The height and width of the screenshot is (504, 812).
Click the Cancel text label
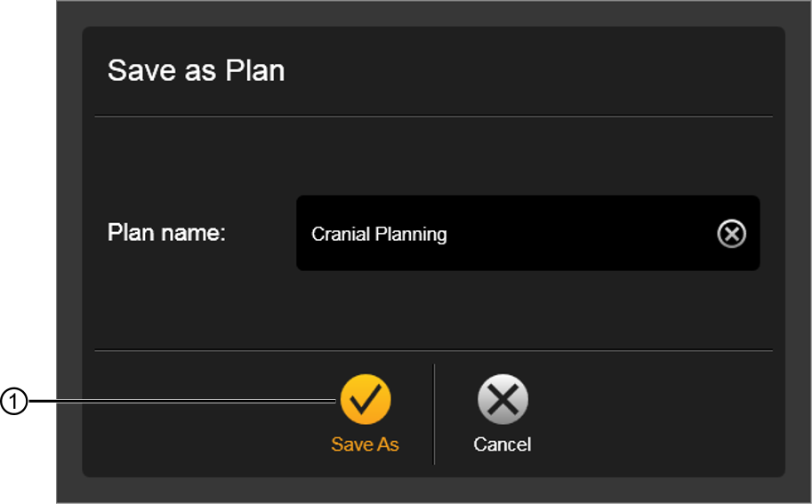[502, 444]
